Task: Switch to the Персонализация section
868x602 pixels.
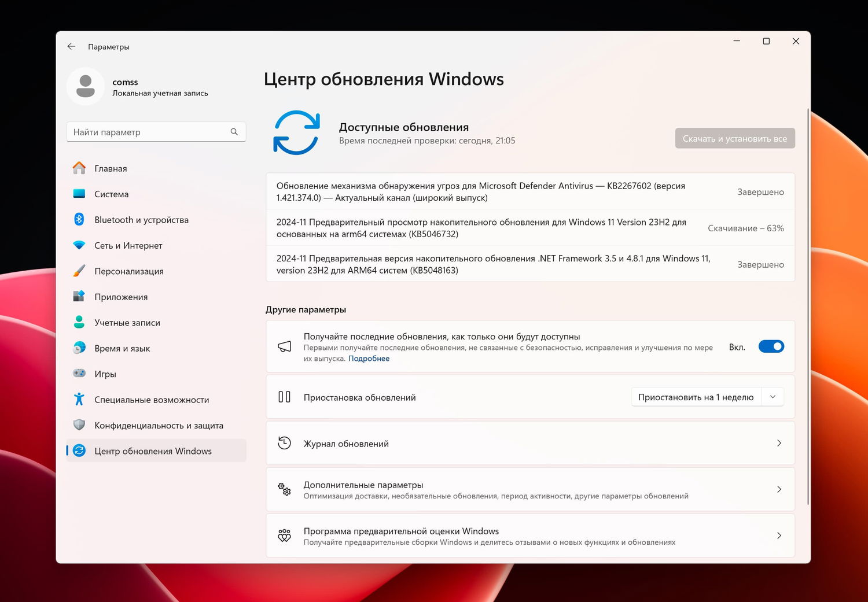Action: click(x=156, y=271)
